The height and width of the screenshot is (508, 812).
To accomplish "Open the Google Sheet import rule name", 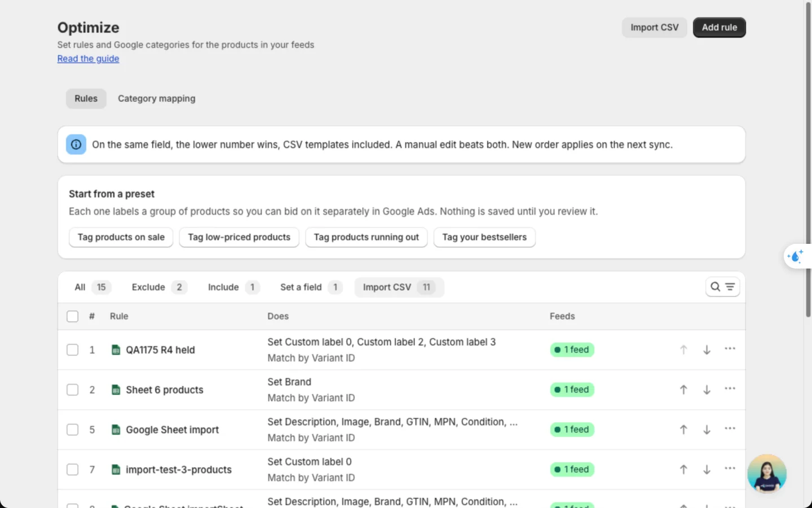I will (173, 430).
